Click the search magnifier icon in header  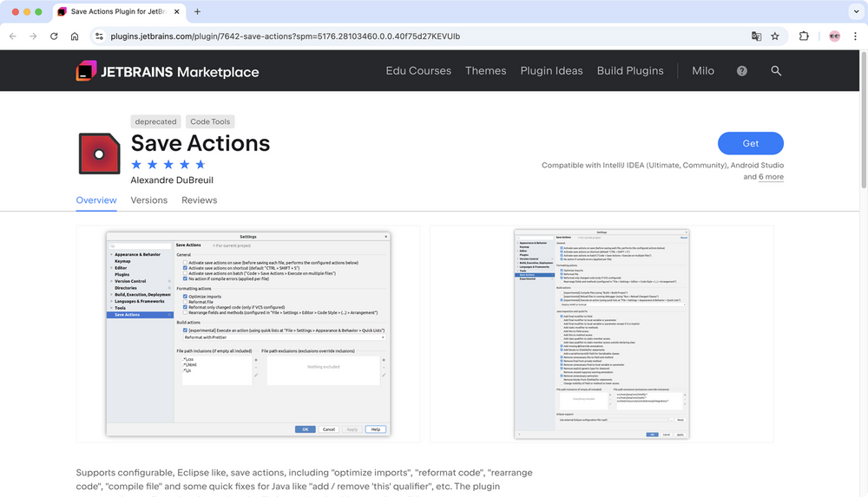(x=776, y=71)
